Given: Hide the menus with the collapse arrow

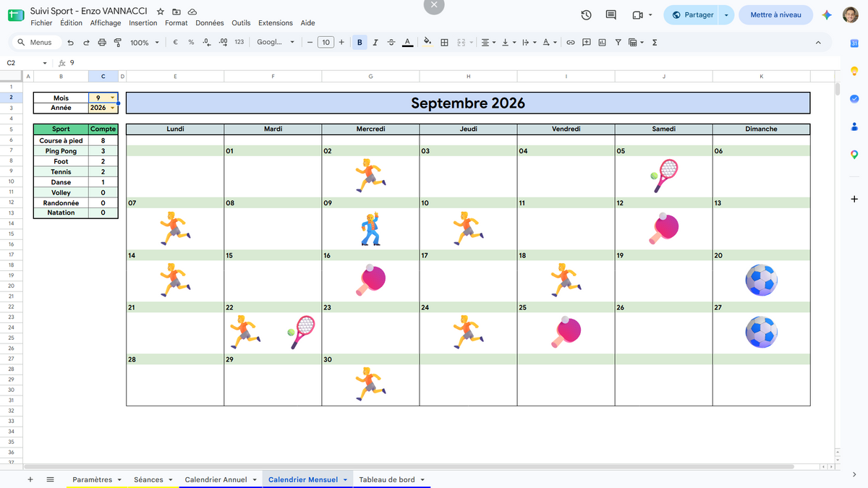Looking at the screenshot, I should 818,43.
